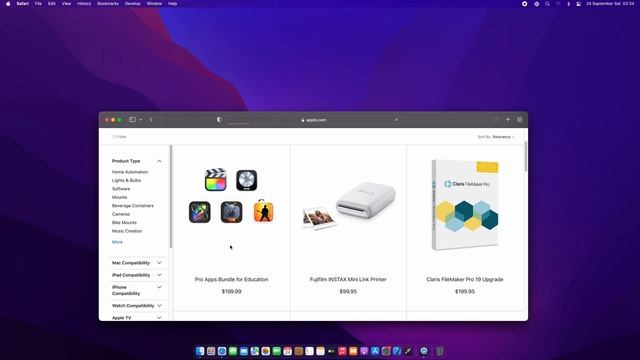Filter by Mounts product type
Image resolution: width=640 pixels, height=360 pixels.
119,197
